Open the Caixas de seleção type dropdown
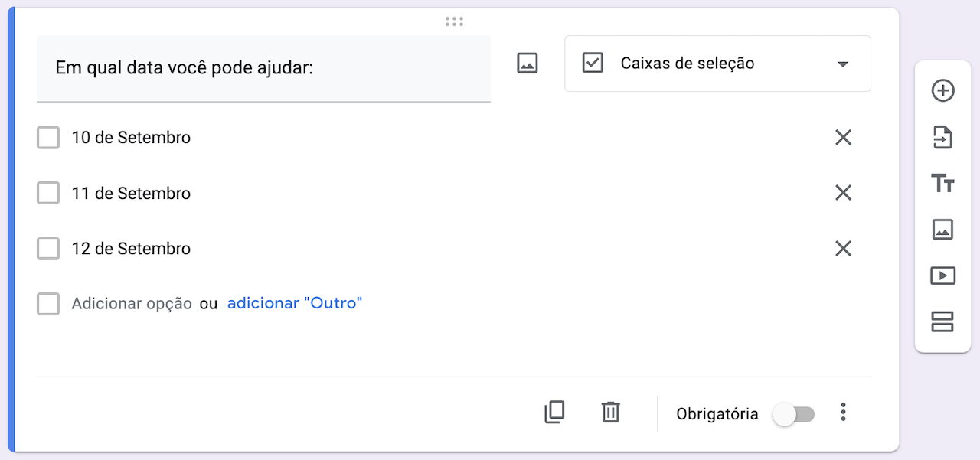 717,64
